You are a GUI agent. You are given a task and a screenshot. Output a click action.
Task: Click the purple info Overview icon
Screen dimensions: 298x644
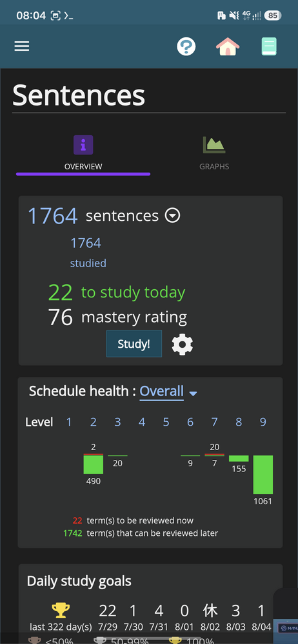click(83, 145)
